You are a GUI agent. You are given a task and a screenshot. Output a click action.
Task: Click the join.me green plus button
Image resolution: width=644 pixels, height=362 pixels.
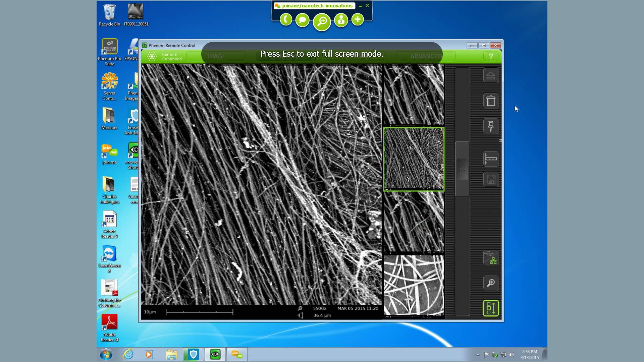click(x=358, y=19)
